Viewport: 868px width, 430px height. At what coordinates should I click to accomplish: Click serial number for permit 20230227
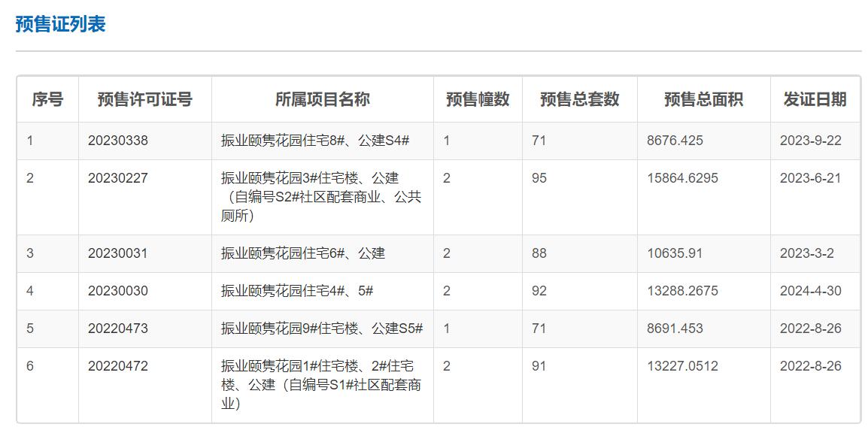pyautogui.click(x=30, y=178)
